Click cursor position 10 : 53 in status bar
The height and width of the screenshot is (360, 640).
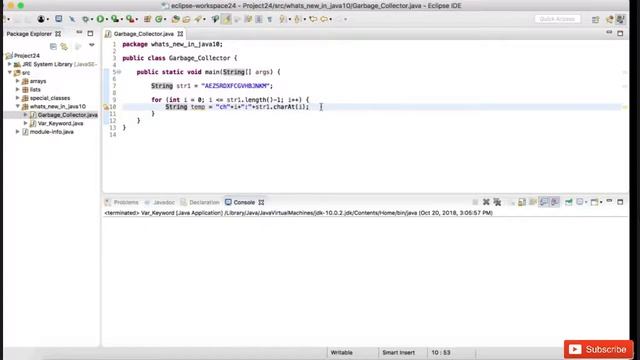[x=441, y=353]
